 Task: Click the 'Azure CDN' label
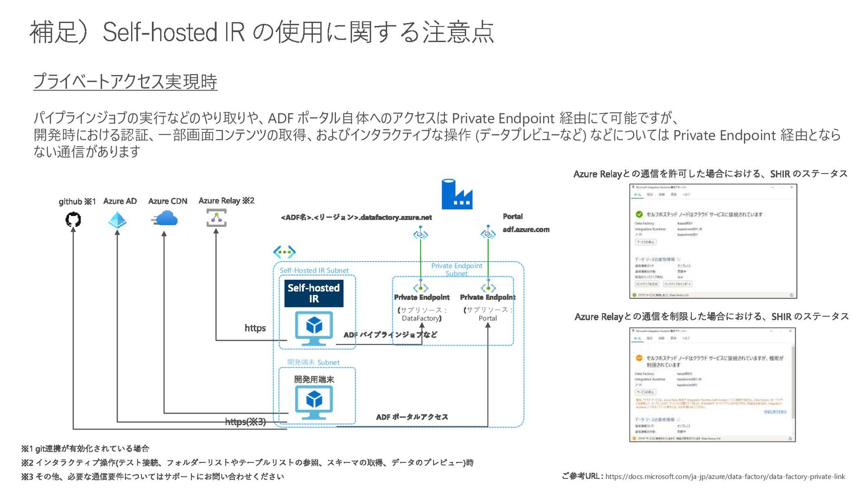(x=168, y=201)
